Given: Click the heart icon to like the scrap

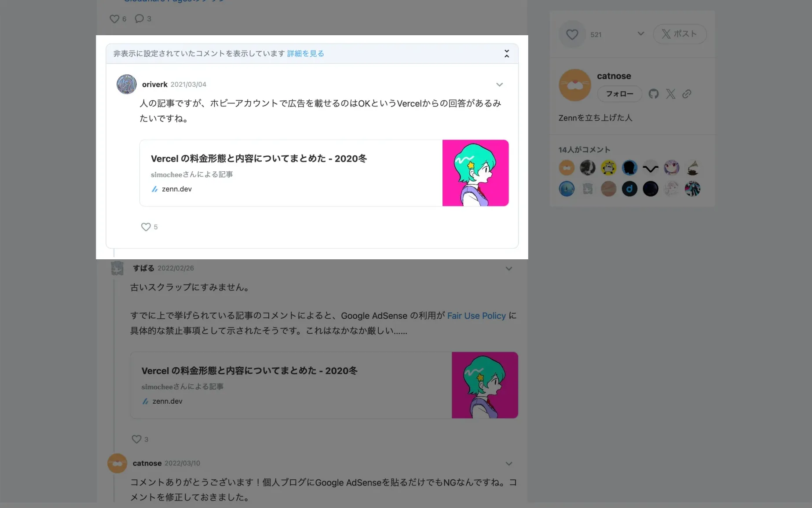Looking at the screenshot, I should click(572, 34).
